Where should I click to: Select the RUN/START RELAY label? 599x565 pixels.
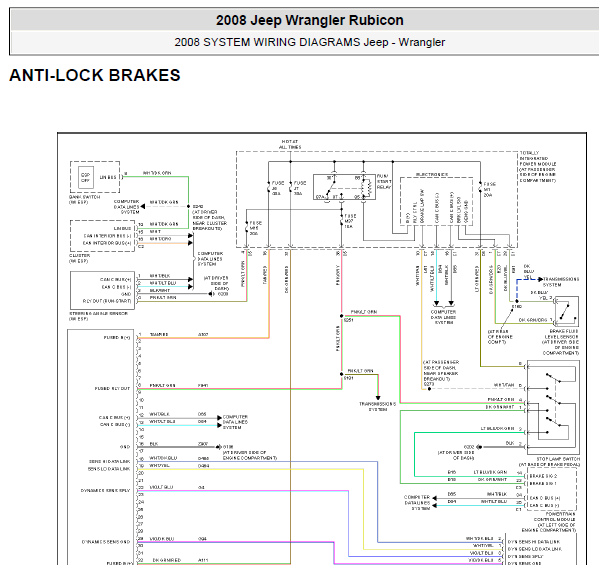[x=384, y=181]
